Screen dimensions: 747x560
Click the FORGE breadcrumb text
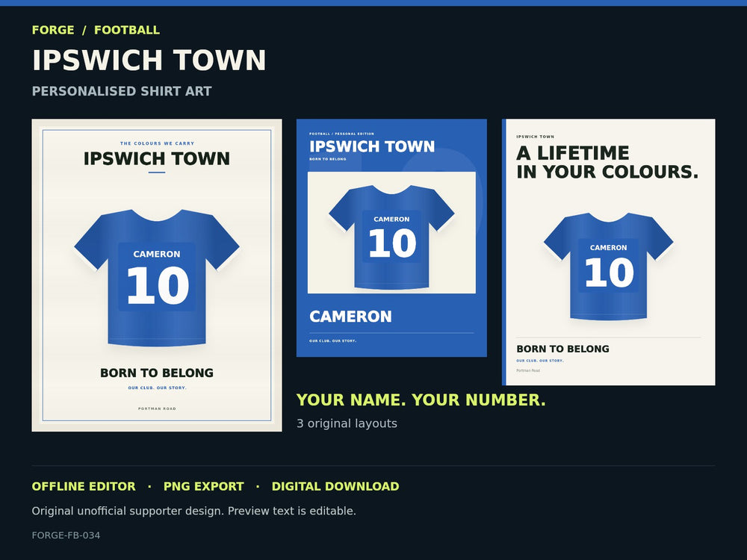click(53, 30)
